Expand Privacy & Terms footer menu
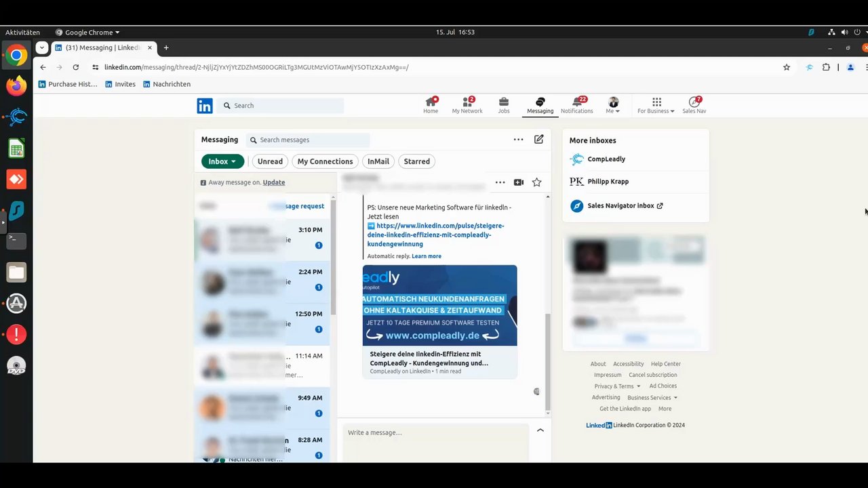868x488 pixels. 617,386
